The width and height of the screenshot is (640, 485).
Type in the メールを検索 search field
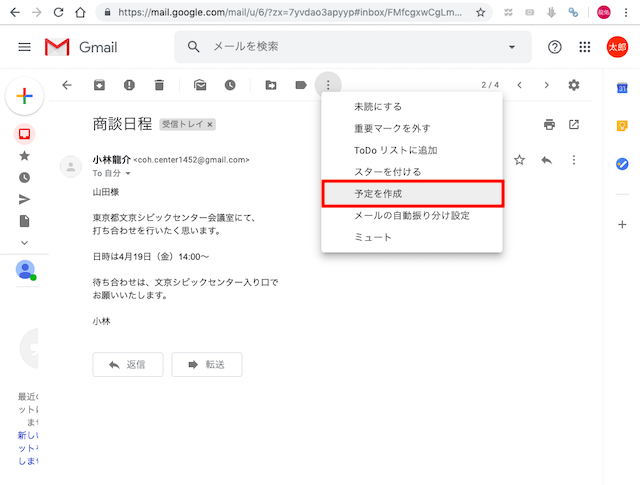click(x=351, y=47)
